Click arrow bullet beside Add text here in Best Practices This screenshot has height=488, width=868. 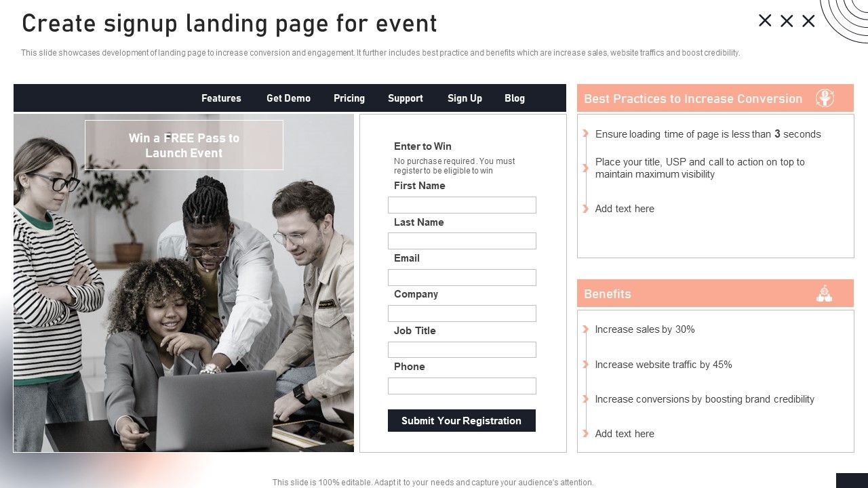[586, 209]
